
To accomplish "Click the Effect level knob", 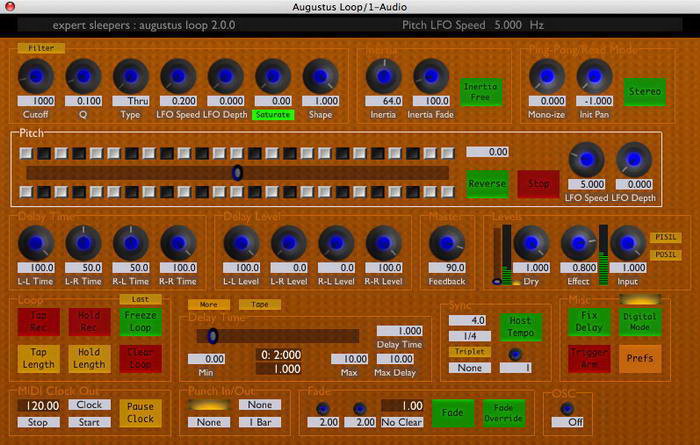I will [578, 242].
